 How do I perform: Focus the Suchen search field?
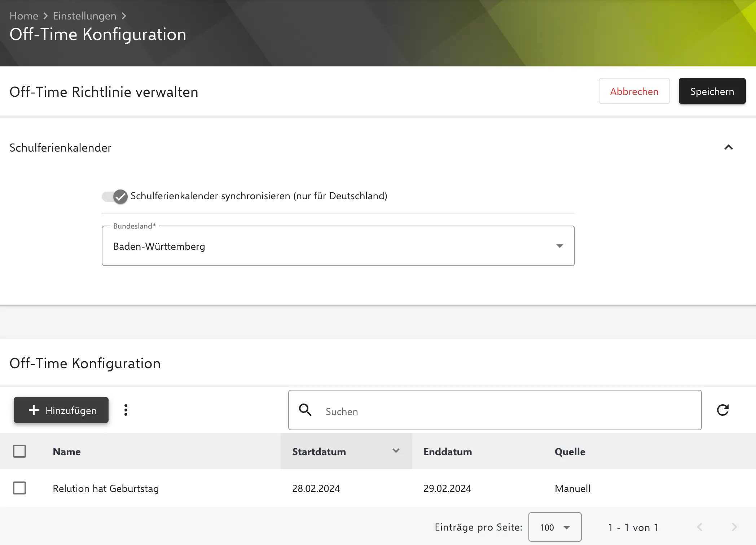(x=505, y=411)
